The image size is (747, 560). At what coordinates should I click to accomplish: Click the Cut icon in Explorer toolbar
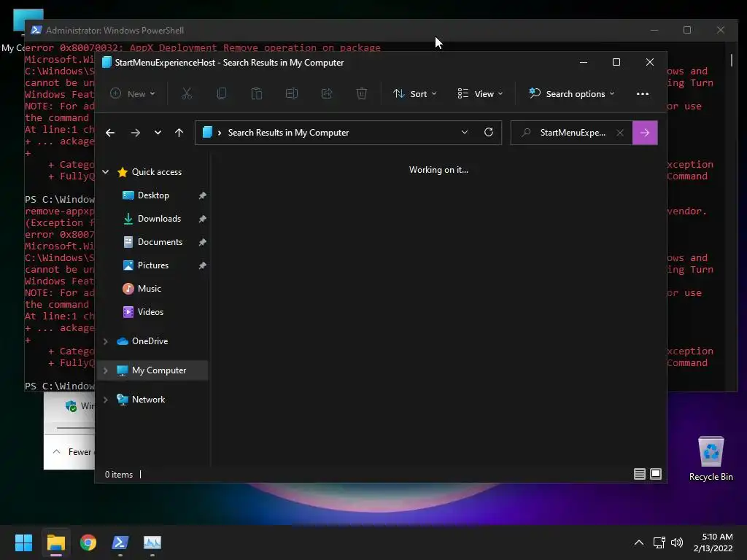[x=187, y=94]
